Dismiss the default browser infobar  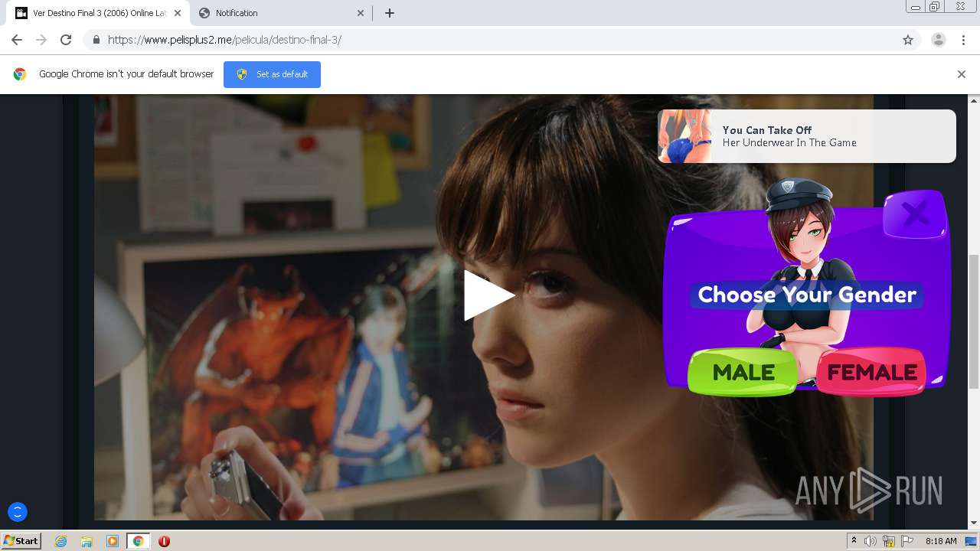click(x=962, y=74)
